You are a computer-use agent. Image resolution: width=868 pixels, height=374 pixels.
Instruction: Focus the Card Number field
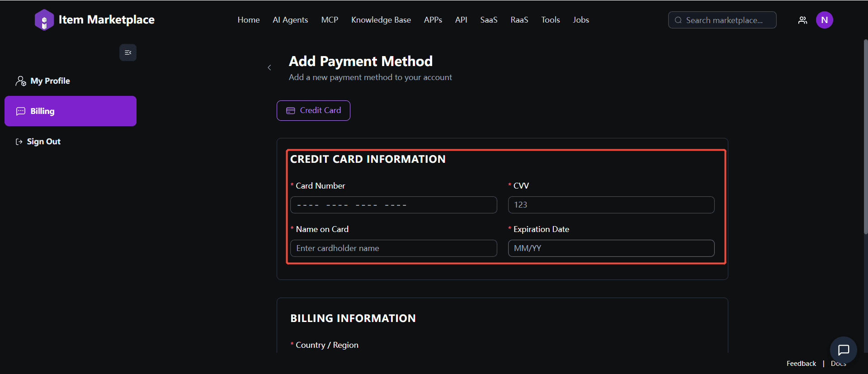[393, 205]
